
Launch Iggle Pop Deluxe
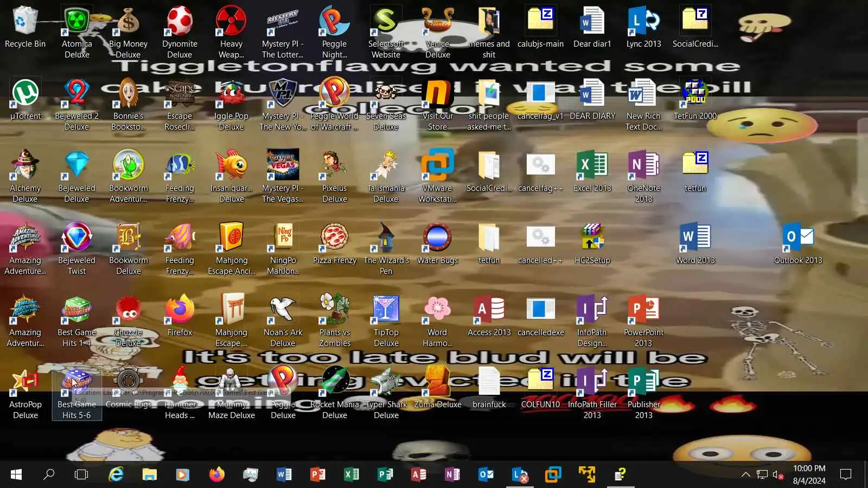pyautogui.click(x=231, y=105)
